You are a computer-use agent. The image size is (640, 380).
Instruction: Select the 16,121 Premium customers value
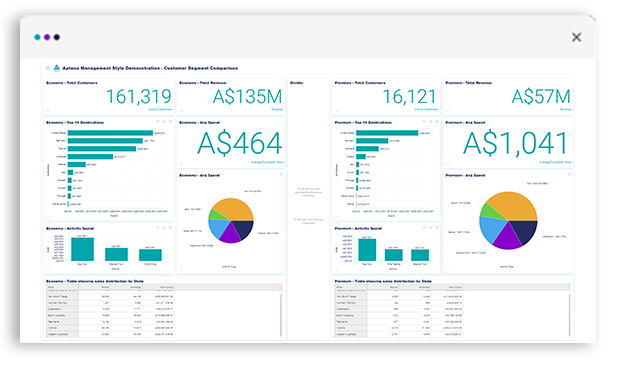click(x=409, y=97)
